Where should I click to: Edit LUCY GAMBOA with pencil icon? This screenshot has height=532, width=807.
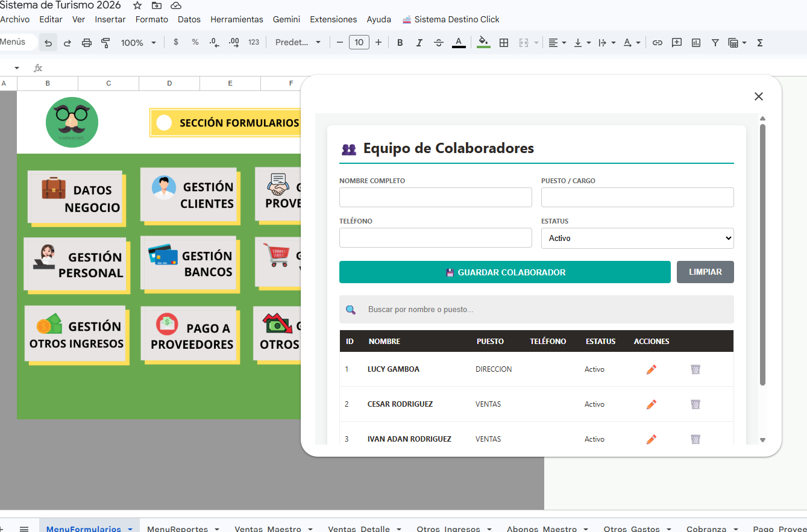pyautogui.click(x=651, y=369)
